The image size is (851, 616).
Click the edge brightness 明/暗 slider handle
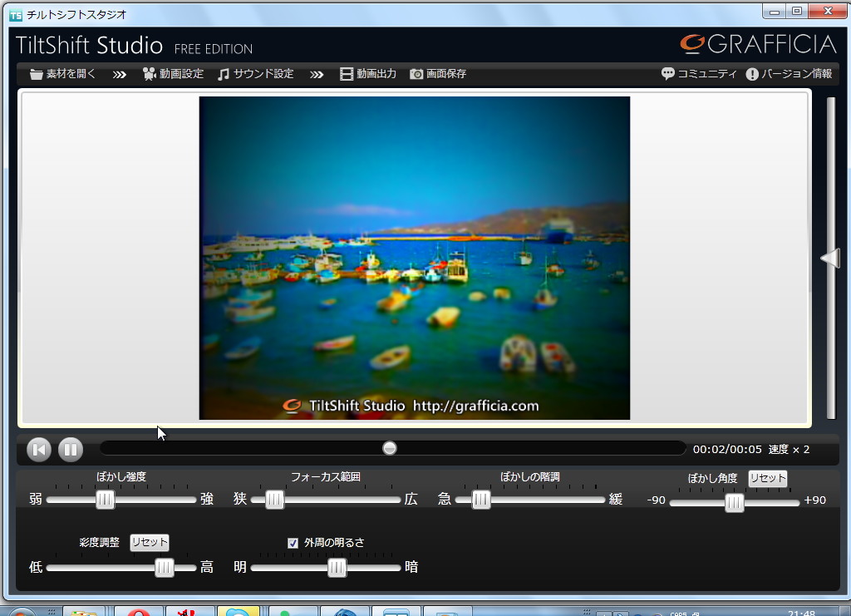[337, 568]
